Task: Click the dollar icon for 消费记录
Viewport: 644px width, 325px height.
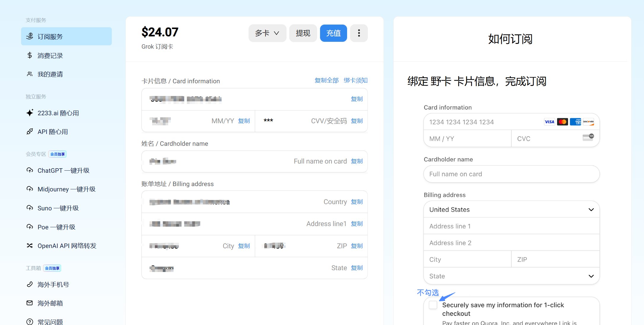Action: click(30, 55)
